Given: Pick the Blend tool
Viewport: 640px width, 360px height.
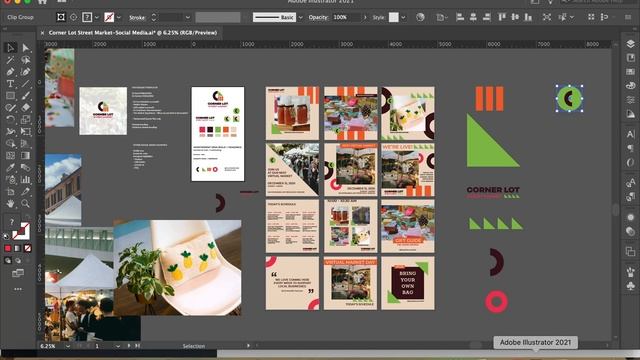Looking at the screenshot, I should [26, 167].
